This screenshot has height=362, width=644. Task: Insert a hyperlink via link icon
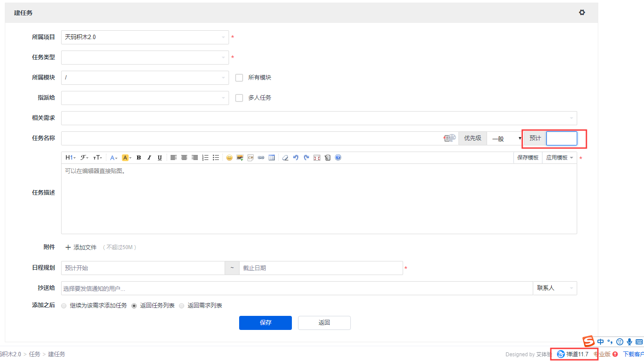(261, 158)
